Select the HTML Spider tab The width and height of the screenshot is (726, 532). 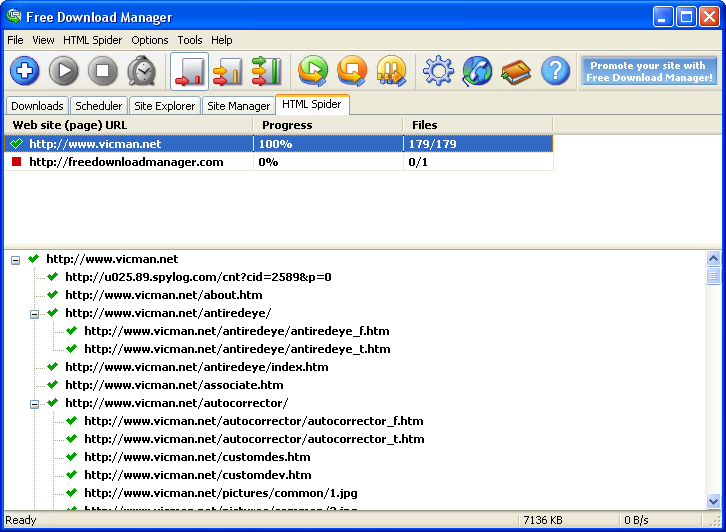[312, 104]
